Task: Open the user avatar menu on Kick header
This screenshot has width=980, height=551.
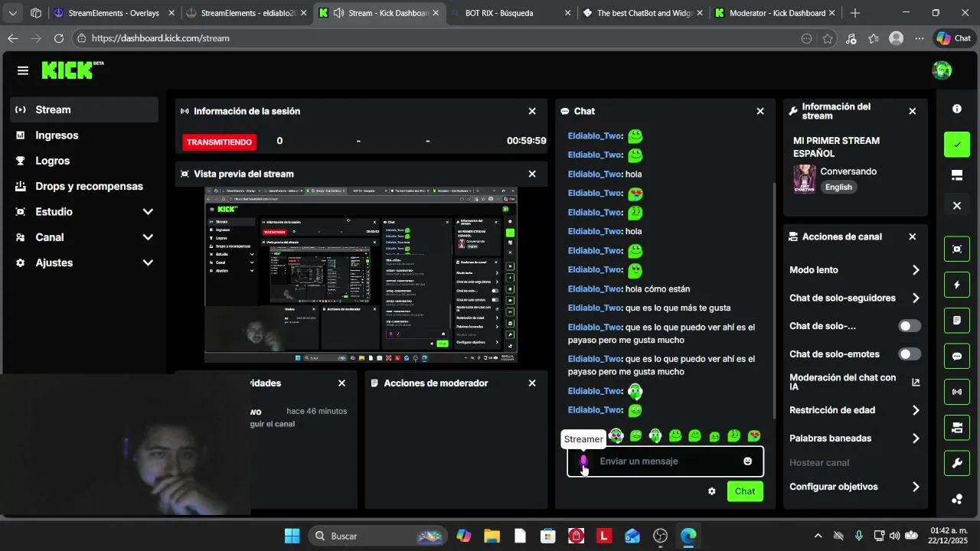Action: [x=942, y=70]
